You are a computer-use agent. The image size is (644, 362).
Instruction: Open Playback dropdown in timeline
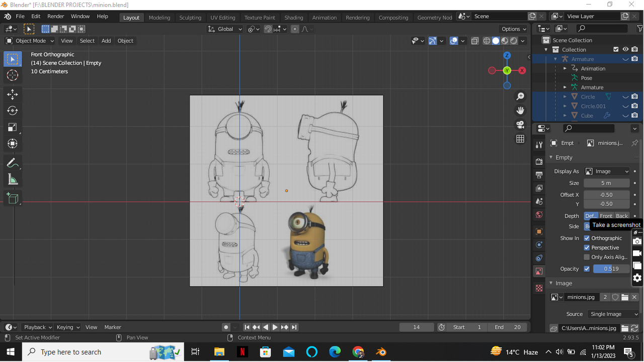point(38,327)
